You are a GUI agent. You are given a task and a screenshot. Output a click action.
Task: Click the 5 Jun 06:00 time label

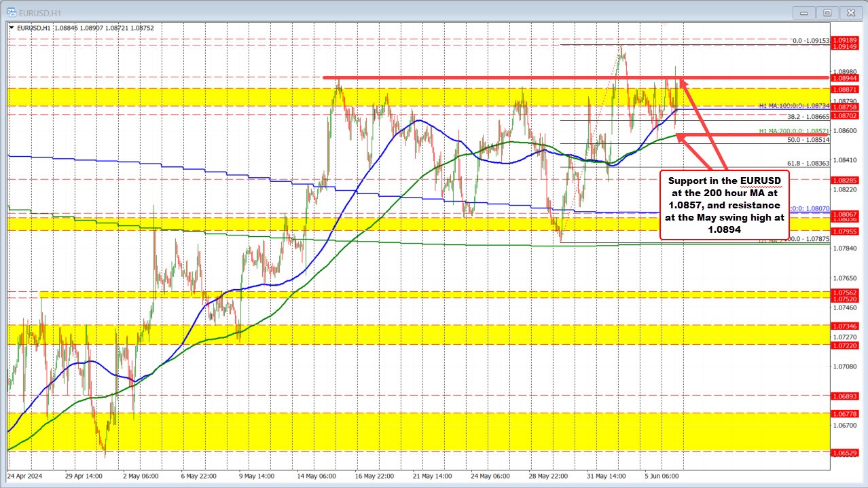662,476
